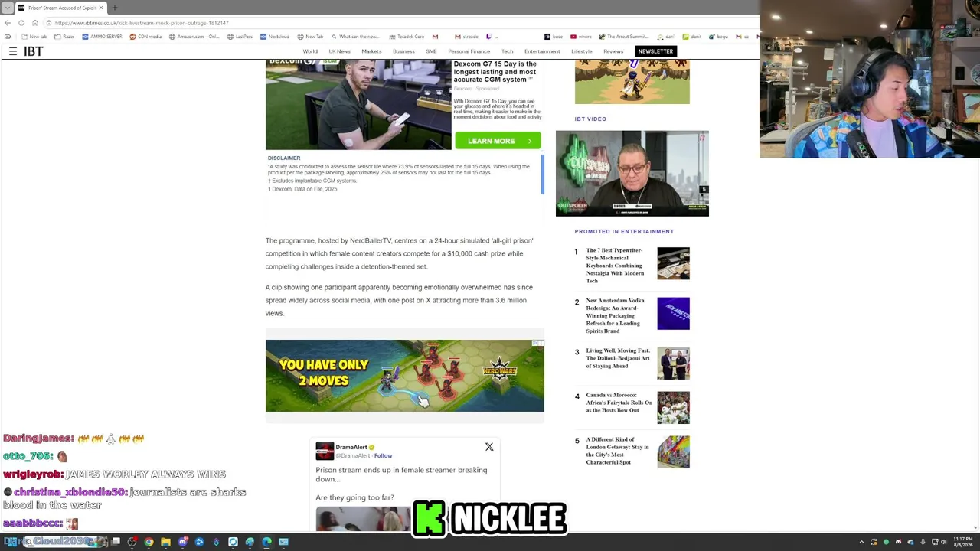This screenshot has height=551, width=980.
Task: Click the typewriter keyboards article thumbnail
Action: tap(673, 263)
